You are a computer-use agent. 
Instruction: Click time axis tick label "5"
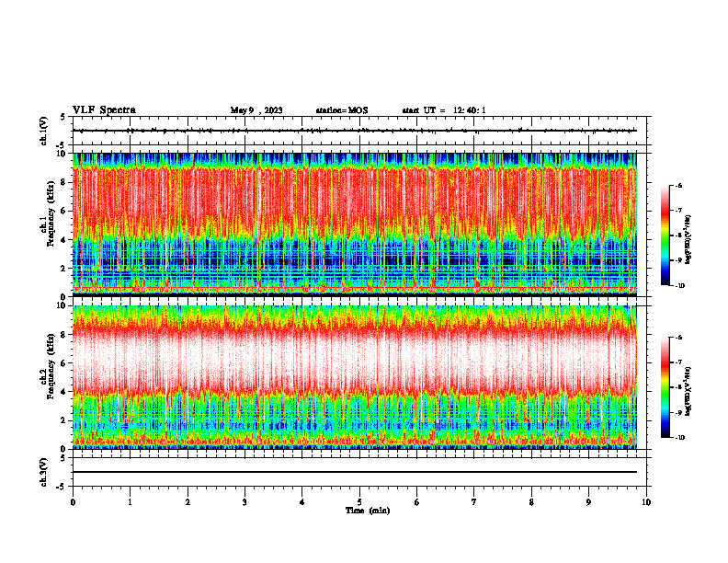coord(359,502)
